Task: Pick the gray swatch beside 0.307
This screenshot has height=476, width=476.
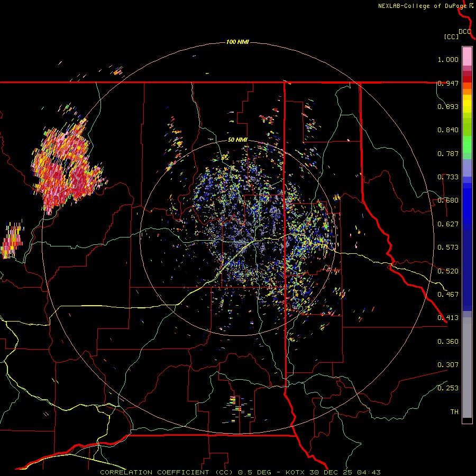Action: click(467, 368)
